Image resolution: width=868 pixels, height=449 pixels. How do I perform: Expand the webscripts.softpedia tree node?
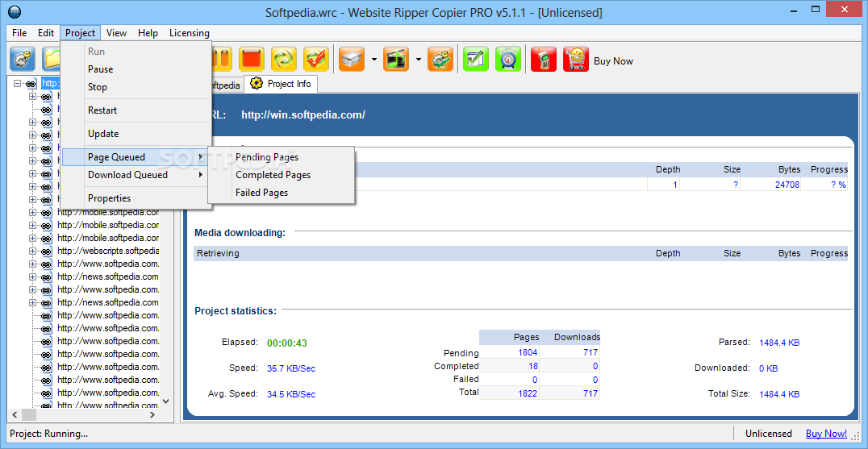point(32,251)
